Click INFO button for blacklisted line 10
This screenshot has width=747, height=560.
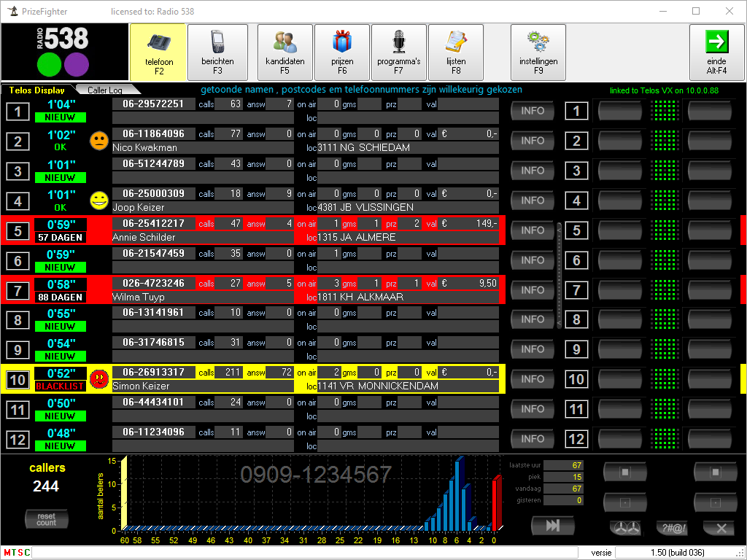(533, 379)
